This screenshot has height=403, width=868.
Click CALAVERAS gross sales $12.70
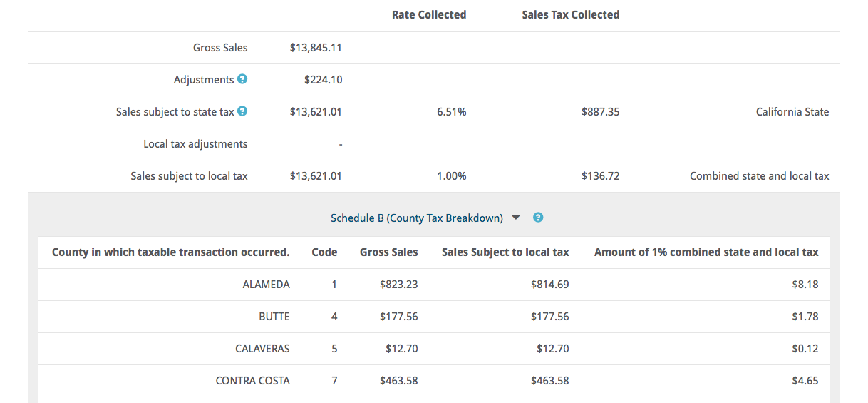pos(402,349)
